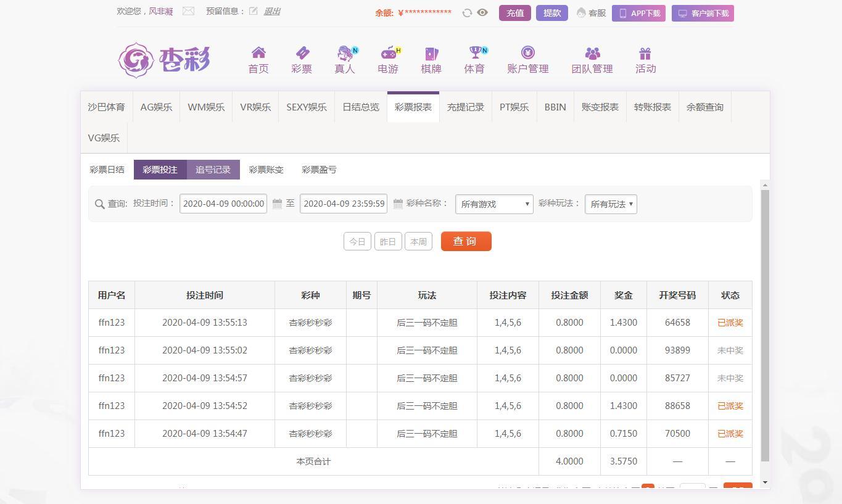Screen dimensions: 842x504
Task: Click the 充值 recharge button
Action: tap(514, 13)
